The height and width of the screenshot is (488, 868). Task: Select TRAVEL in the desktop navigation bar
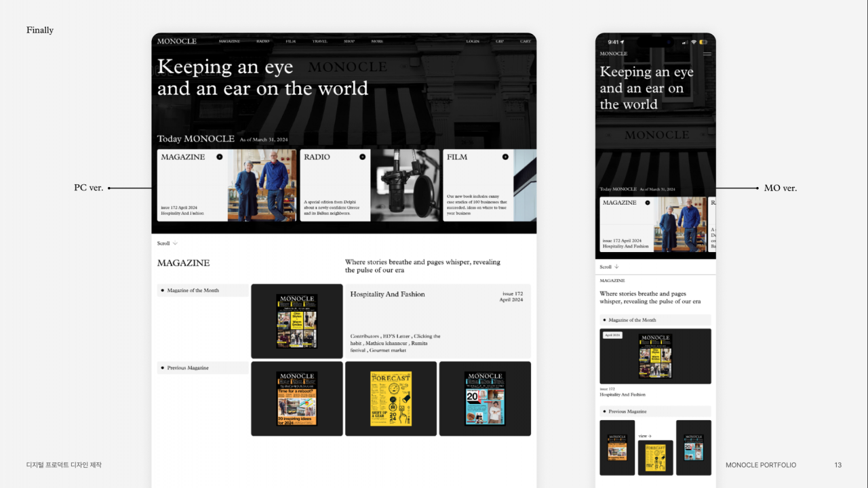click(320, 41)
